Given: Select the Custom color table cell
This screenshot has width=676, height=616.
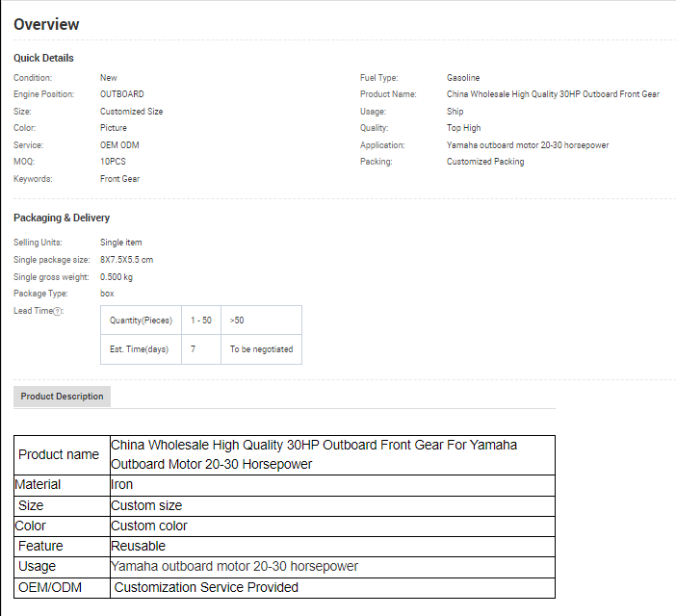Looking at the screenshot, I should tap(149, 526).
